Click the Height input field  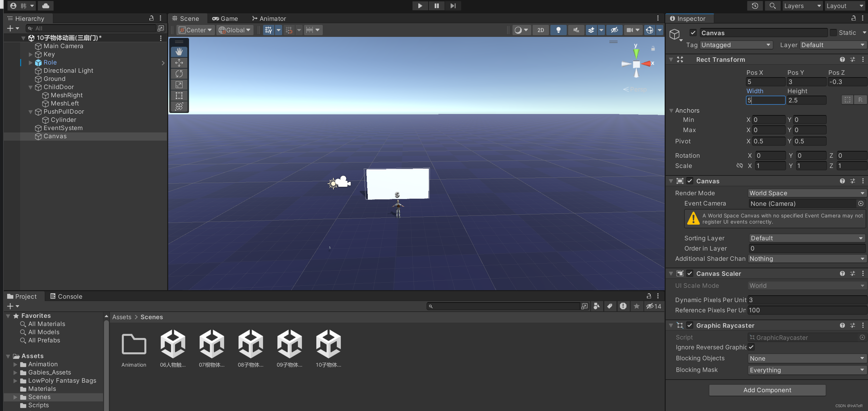point(806,100)
